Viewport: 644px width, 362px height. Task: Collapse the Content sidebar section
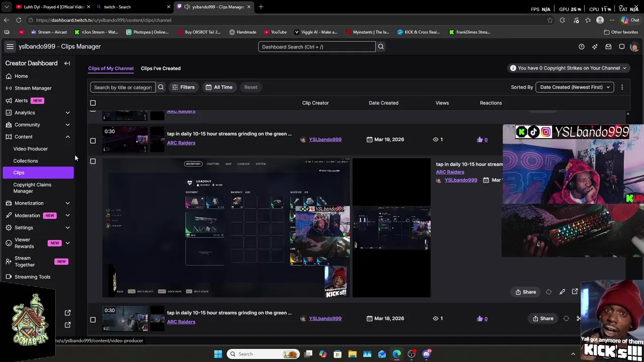(67, 137)
